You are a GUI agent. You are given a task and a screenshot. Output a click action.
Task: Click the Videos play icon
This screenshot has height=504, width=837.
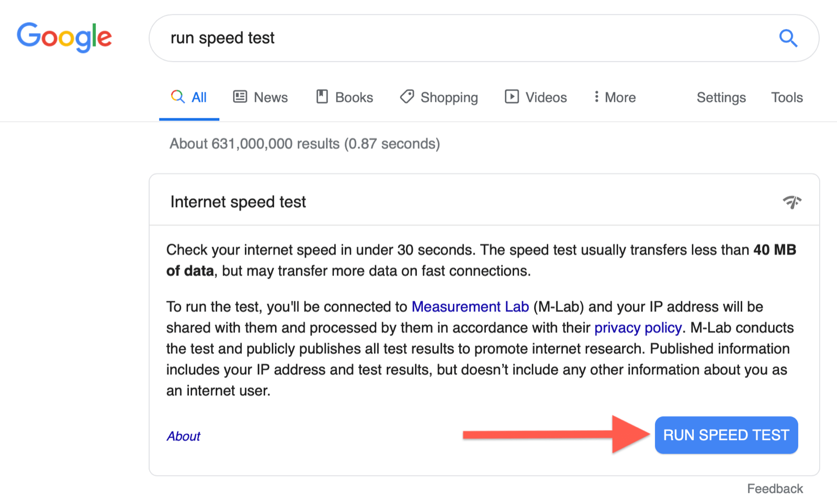coord(512,97)
